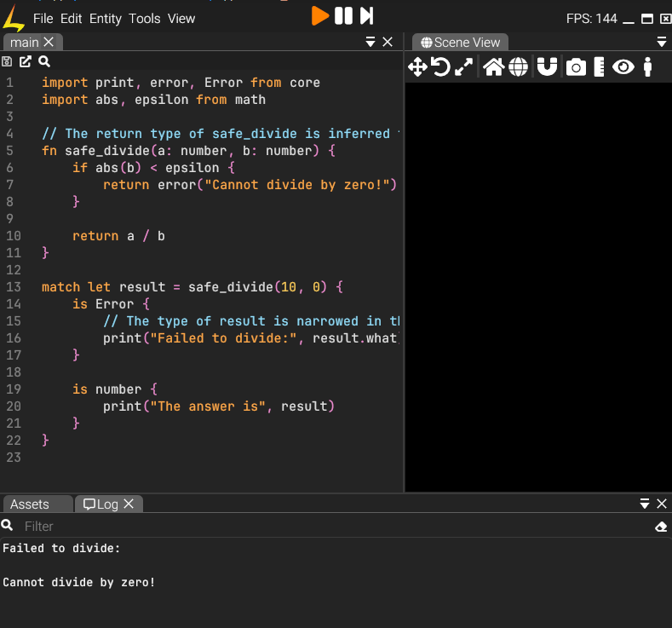This screenshot has width=672, height=628.
Task: Open the View menu
Action: [181, 19]
